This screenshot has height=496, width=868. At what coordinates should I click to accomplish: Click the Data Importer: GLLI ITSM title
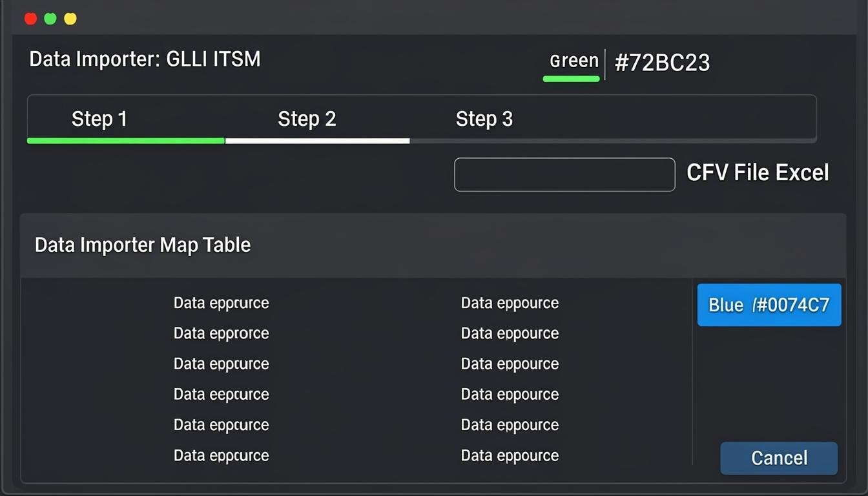[145, 59]
